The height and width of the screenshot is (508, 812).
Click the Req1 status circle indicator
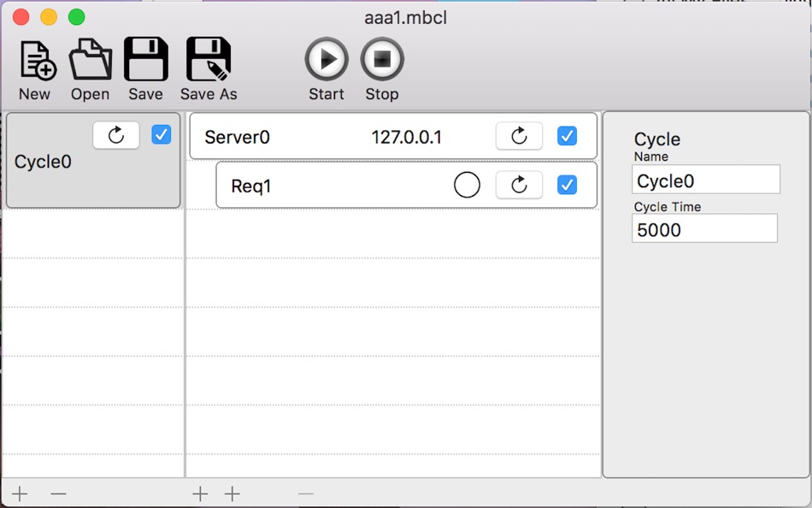467,185
